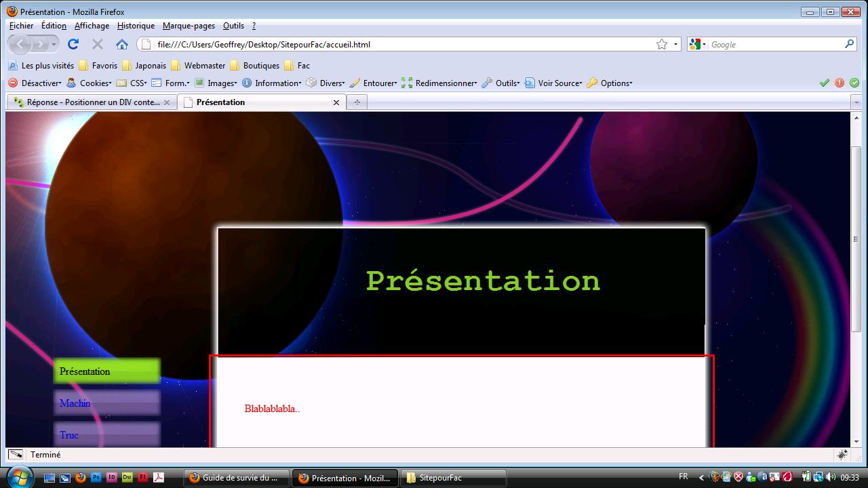
Task: Open the Cookies developer menu
Action: 89,83
